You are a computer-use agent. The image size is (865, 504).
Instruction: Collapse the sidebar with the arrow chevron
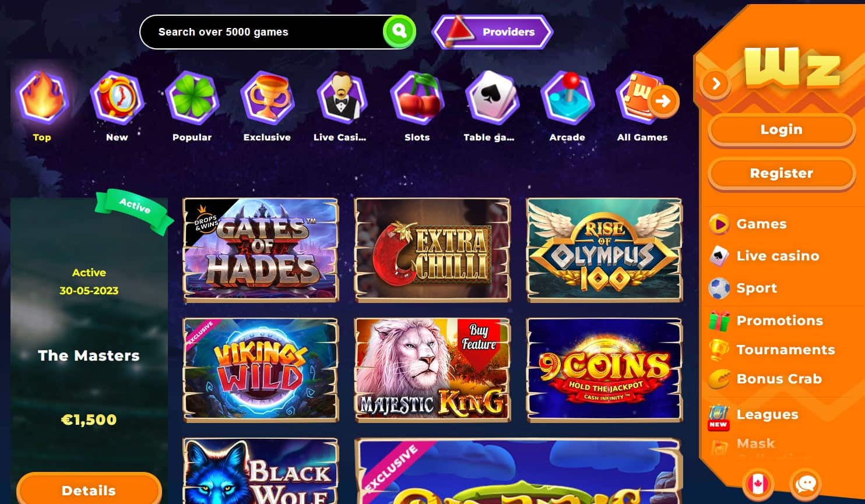[x=716, y=84]
